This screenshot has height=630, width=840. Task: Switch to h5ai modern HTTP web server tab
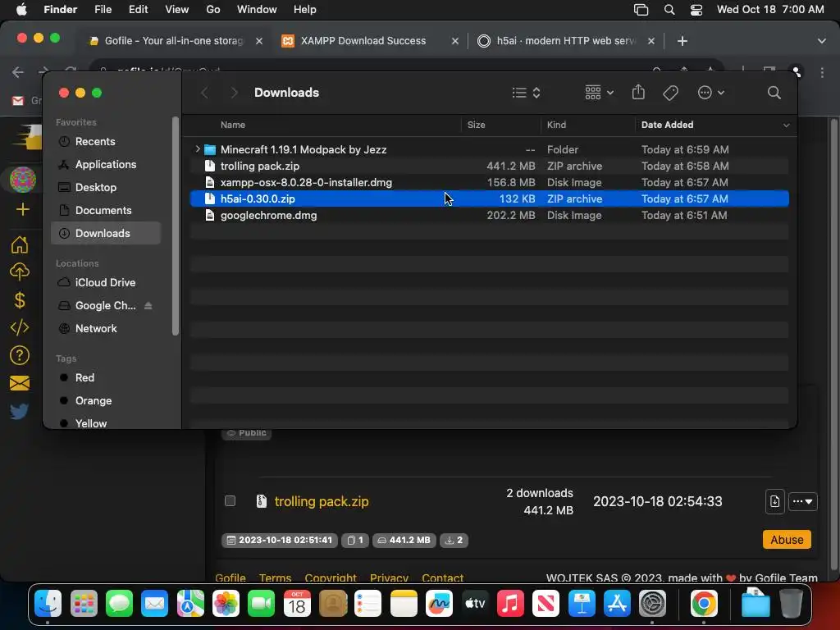coord(565,41)
